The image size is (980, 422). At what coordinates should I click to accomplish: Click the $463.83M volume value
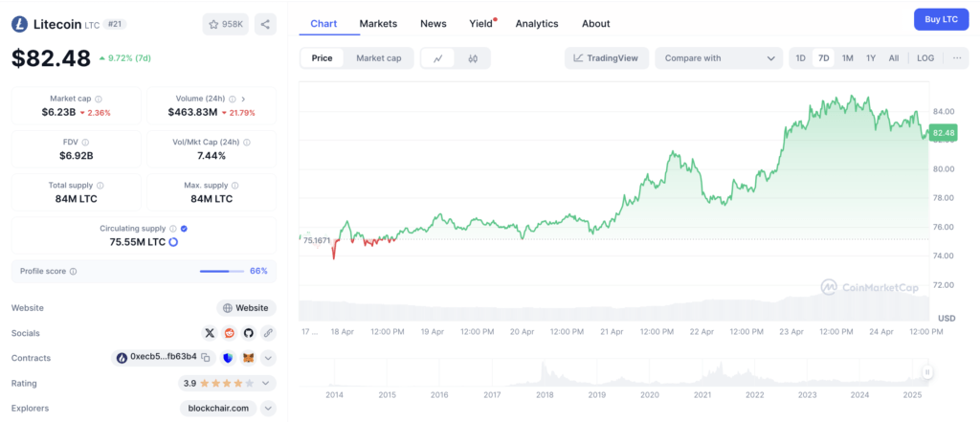pos(192,113)
